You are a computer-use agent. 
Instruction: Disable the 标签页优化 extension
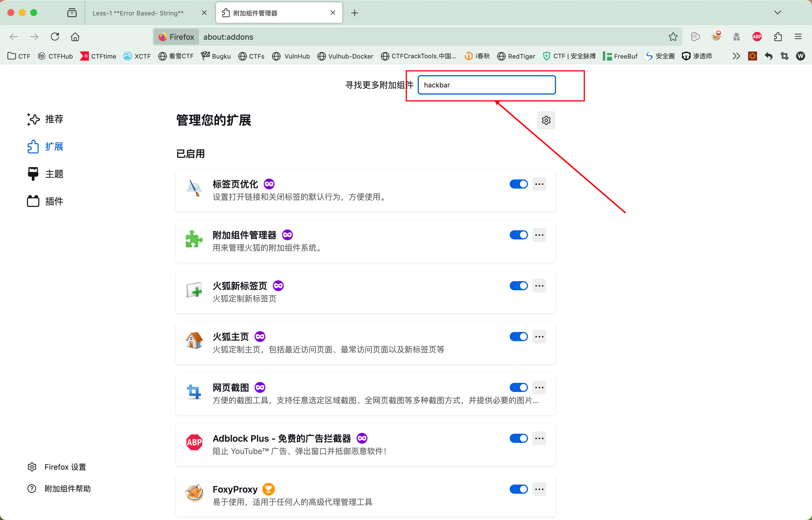tap(519, 184)
